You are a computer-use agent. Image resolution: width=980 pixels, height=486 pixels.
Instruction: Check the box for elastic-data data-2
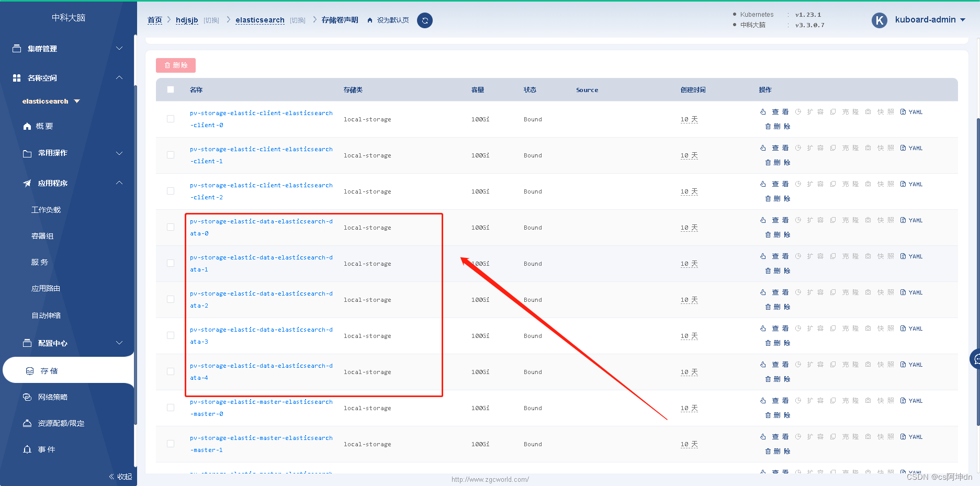pos(171,299)
